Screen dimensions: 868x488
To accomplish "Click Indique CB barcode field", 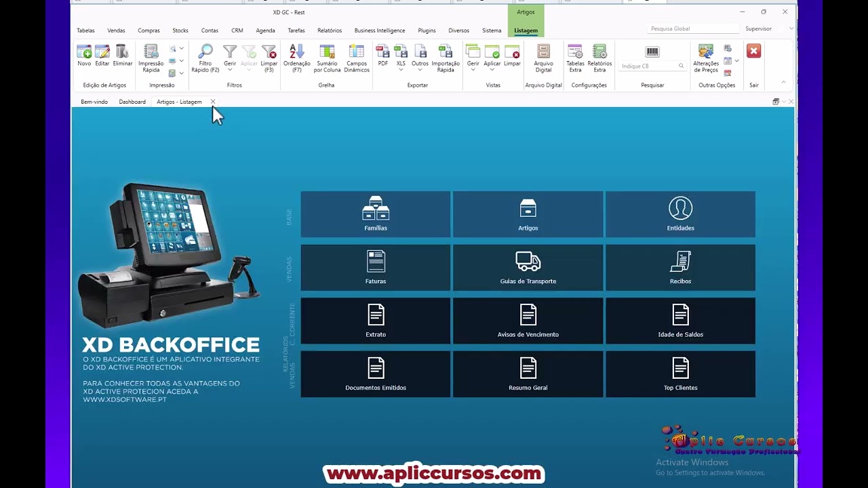I will (652, 66).
